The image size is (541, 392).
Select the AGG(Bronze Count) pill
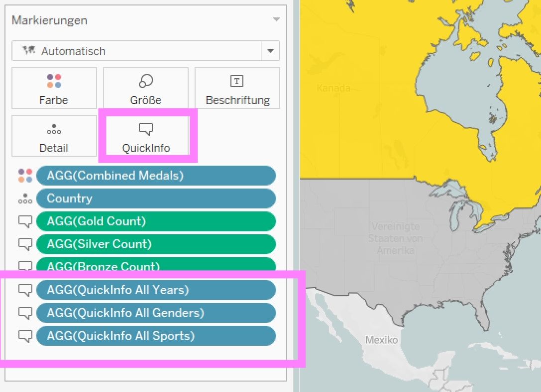156,264
